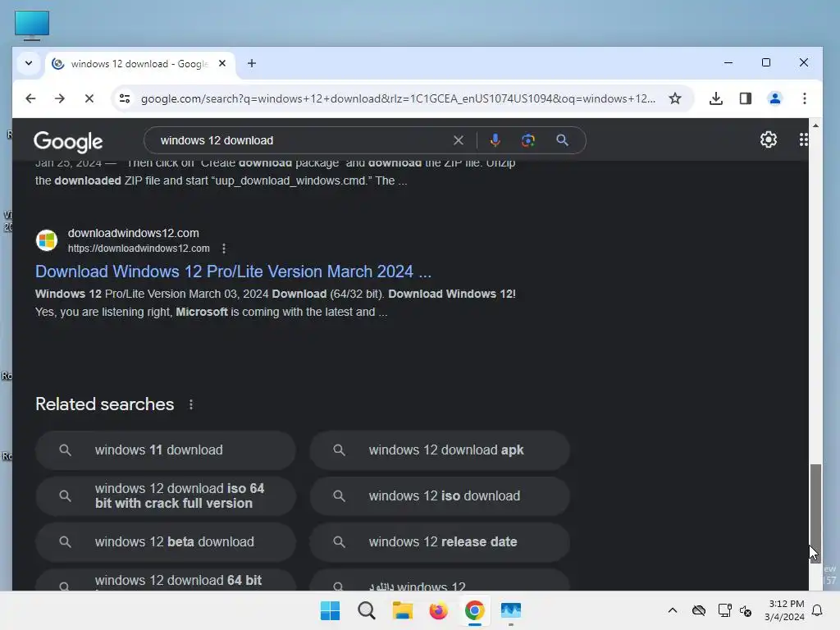
Task: Open the notifications bell
Action: (x=817, y=610)
